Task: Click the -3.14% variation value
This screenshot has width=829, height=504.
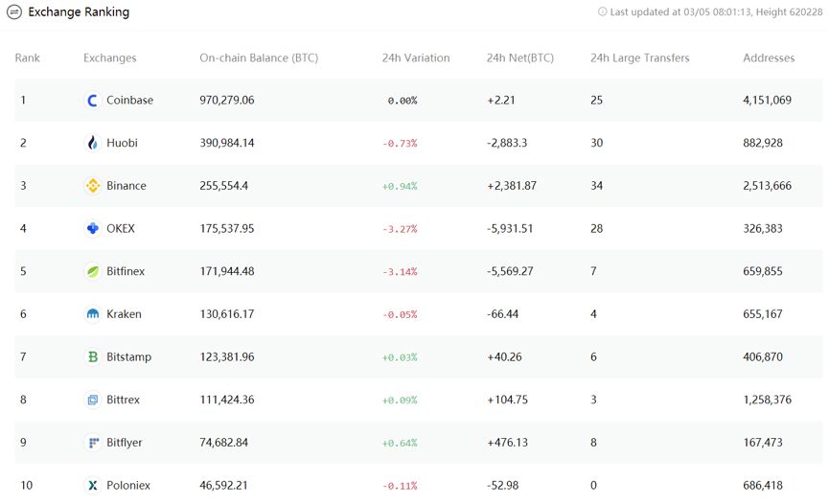Action: coord(400,272)
